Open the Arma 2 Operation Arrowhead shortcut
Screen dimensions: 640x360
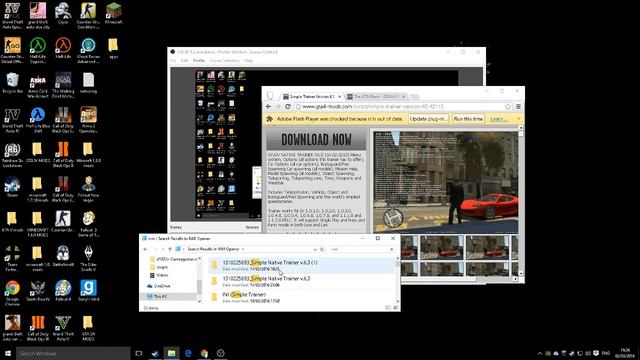pyautogui.click(x=88, y=120)
